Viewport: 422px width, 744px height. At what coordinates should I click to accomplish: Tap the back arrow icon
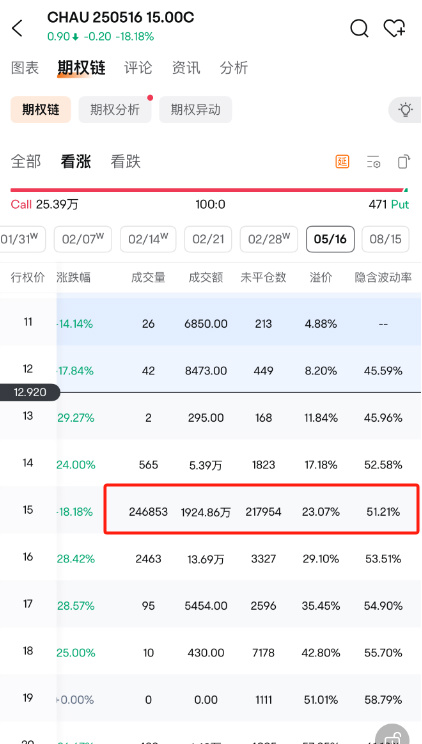tap(17, 28)
